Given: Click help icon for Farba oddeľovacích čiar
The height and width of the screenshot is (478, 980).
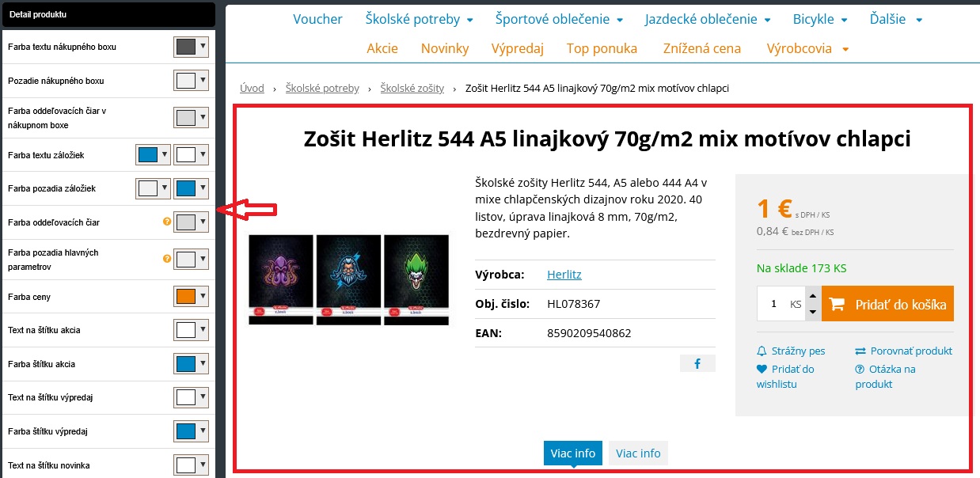Looking at the screenshot, I should coord(166,222).
